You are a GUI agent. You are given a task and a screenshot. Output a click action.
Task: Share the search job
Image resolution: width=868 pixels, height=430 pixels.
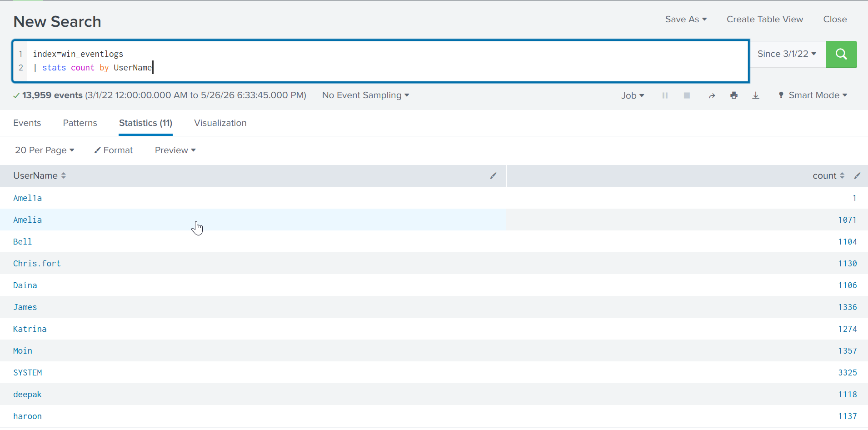pyautogui.click(x=712, y=95)
